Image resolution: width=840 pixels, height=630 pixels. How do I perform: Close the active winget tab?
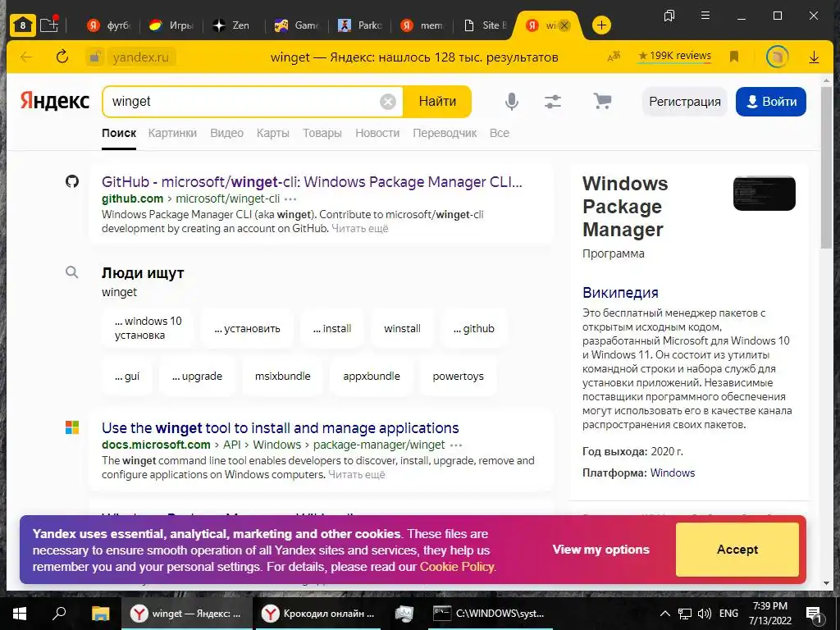click(564, 25)
